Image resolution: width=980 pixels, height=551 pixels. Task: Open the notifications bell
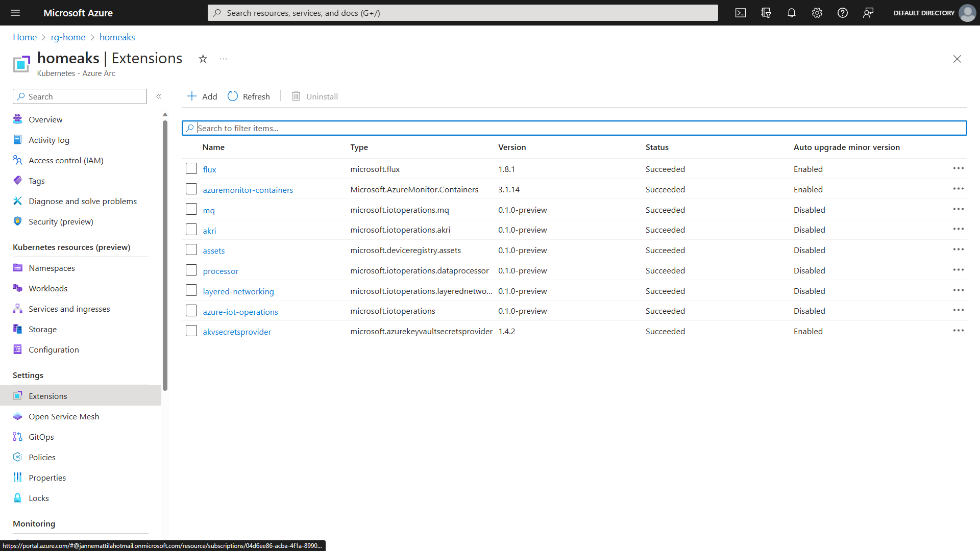[792, 13]
